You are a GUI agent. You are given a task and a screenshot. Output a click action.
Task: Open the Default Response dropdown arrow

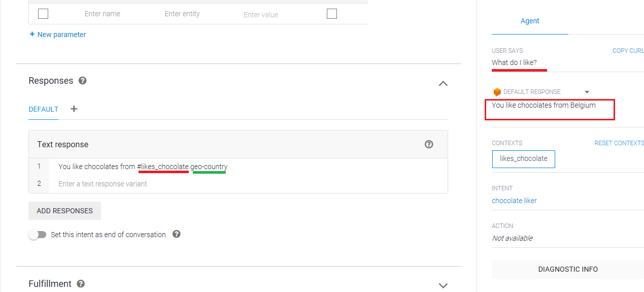(587, 92)
